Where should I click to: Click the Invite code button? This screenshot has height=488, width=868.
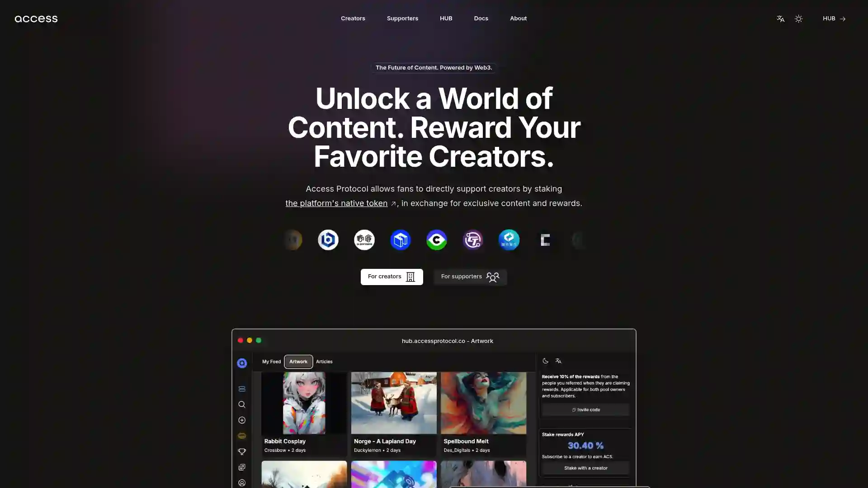585,409
